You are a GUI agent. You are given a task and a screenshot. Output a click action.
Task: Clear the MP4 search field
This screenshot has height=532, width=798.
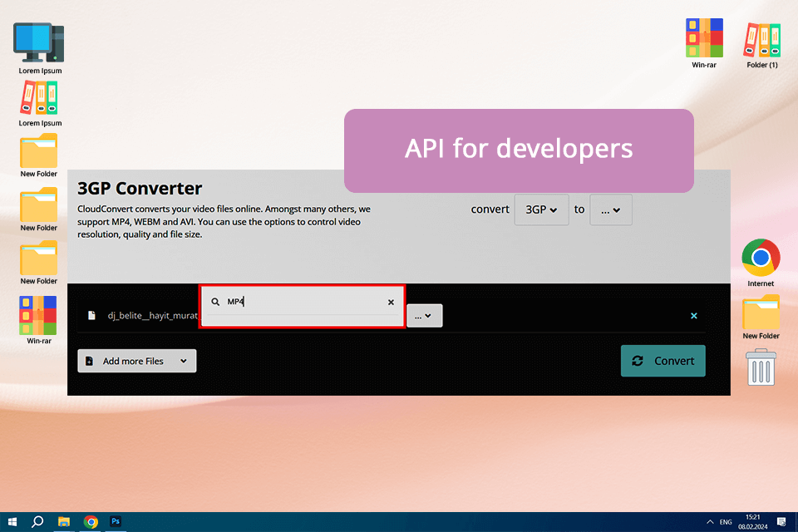(391, 302)
